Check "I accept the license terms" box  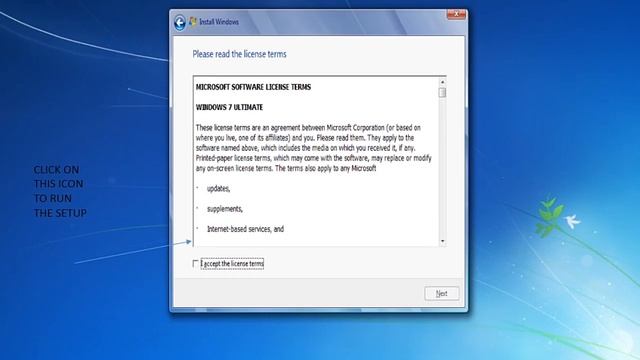coord(196,264)
